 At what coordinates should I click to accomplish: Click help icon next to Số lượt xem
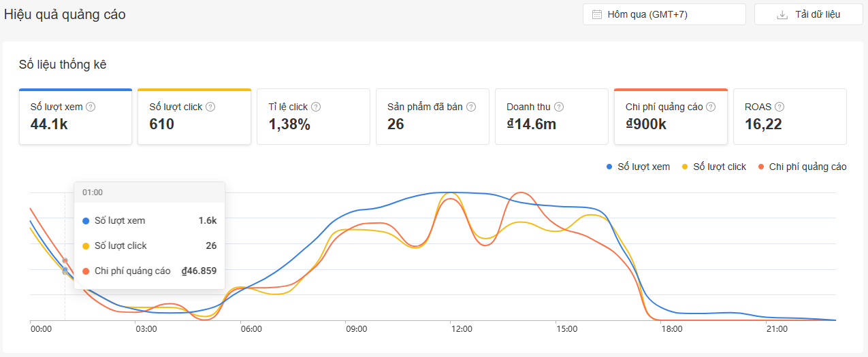(91, 107)
